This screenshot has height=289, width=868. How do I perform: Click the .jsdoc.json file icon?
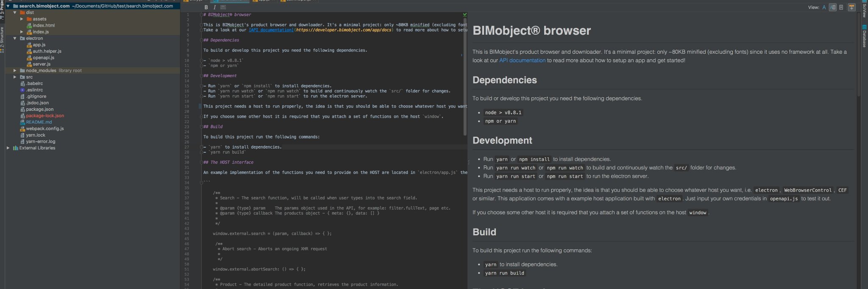click(22, 103)
